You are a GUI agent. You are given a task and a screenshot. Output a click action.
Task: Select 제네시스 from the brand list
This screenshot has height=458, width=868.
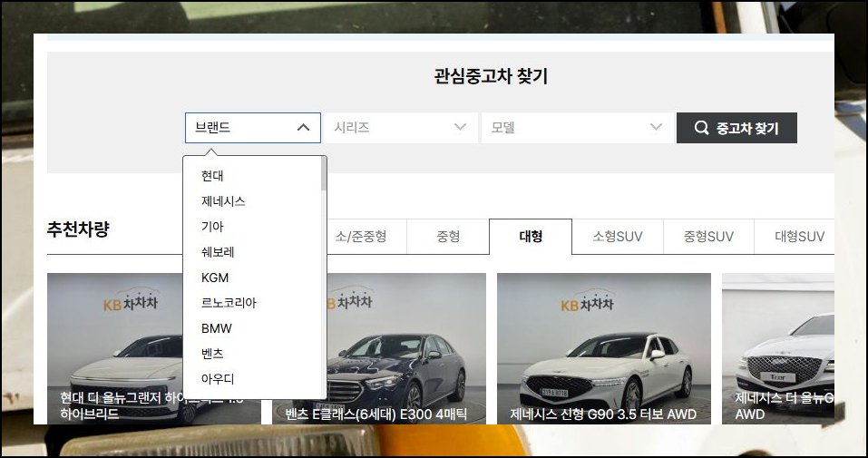point(223,201)
